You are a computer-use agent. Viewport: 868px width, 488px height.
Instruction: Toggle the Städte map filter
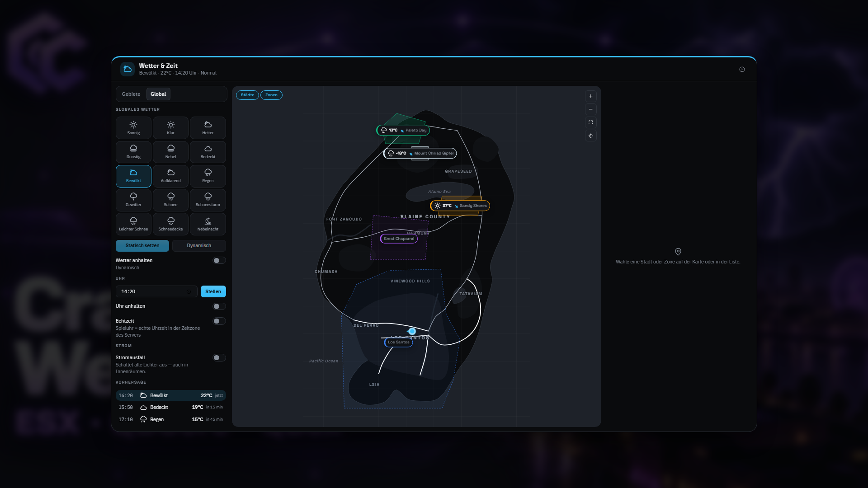(247, 95)
